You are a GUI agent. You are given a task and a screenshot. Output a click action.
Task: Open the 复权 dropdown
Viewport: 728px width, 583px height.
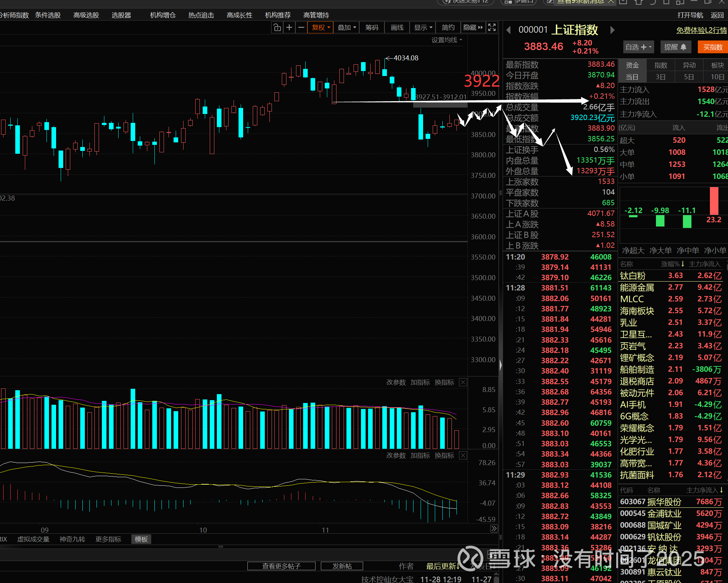[x=321, y=27]
